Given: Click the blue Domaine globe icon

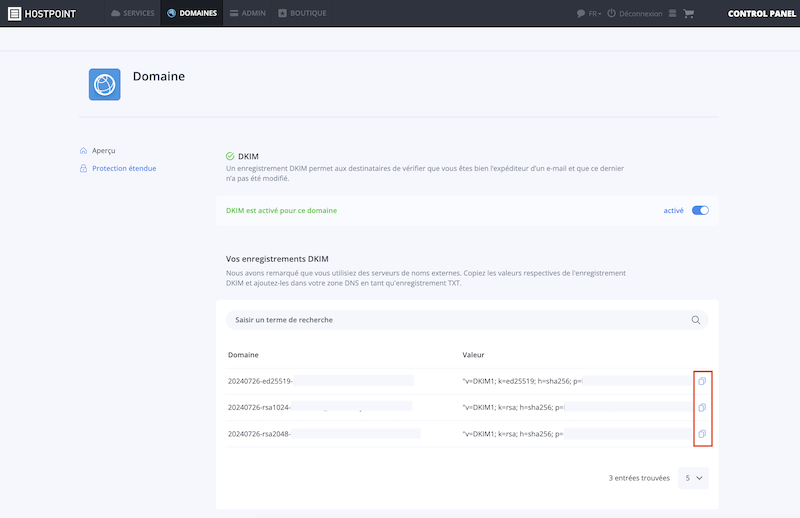Looking at the screenshot, I should [105, 84].
